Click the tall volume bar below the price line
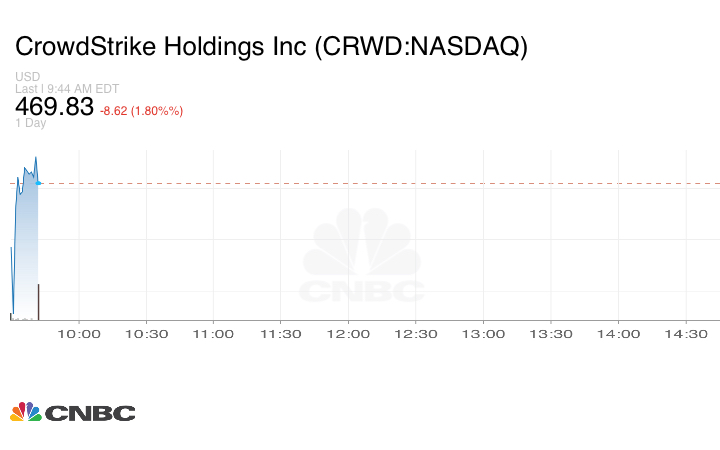The height and width of the screenshot is (450, 720). pyautogui.click(x=38, y=302)
